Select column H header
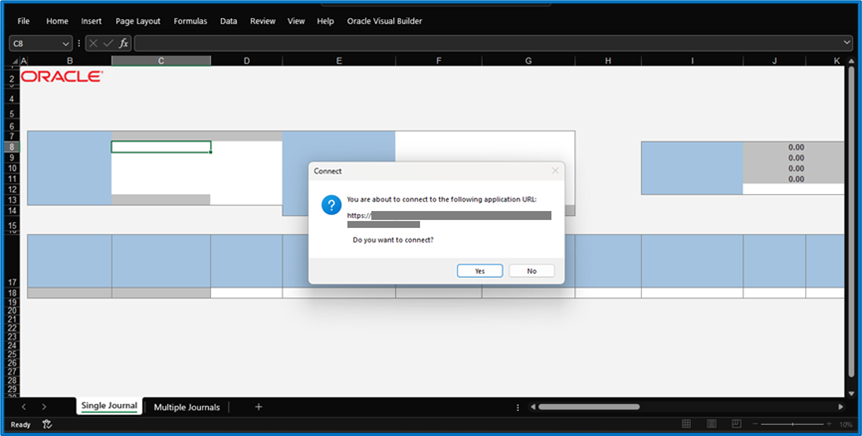 pyautogui.click(x=608, y=61)
